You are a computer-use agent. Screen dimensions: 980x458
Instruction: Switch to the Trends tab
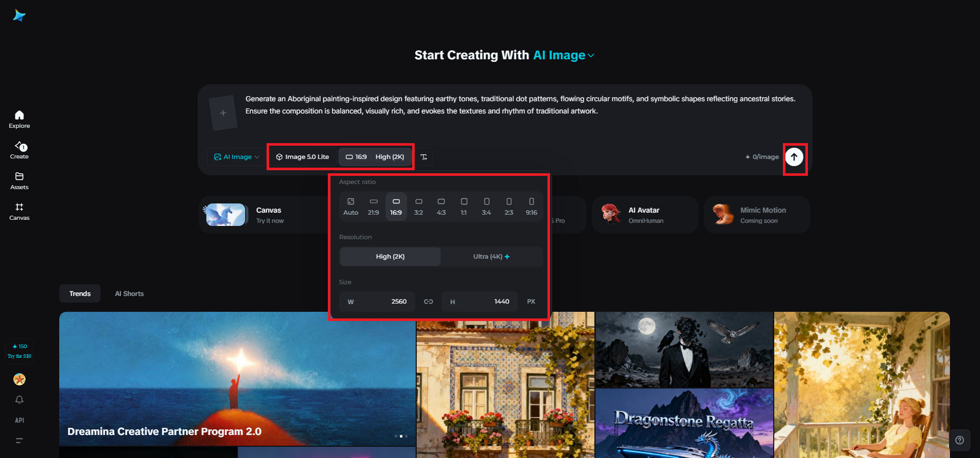coord(80,293)
